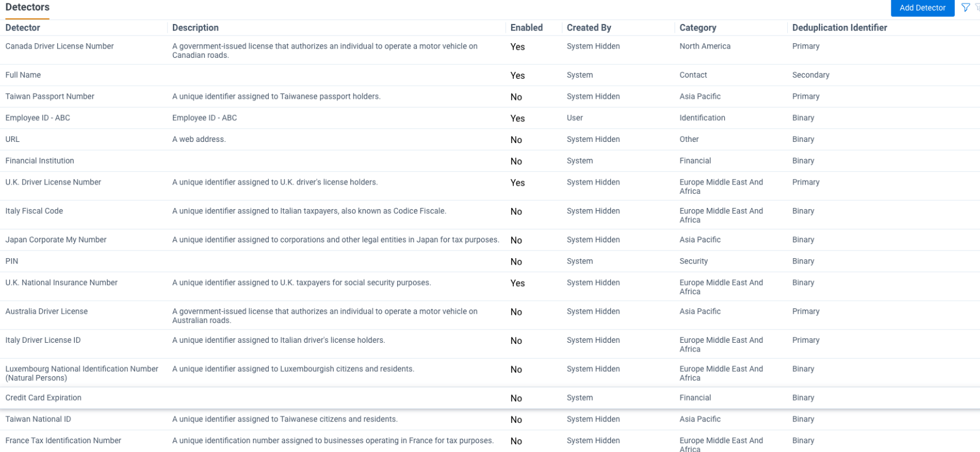Select the Credit Card Expiration detector

coord(43,398)
